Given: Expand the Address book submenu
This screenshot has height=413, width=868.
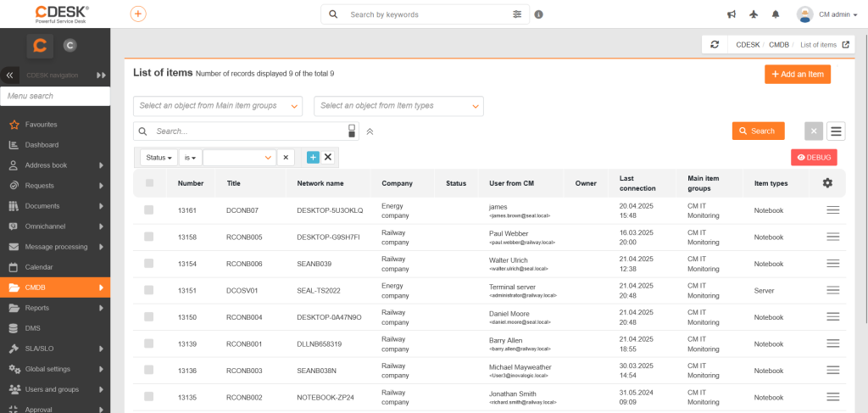Looking at the screenshot, I should [x=102, y=165].
